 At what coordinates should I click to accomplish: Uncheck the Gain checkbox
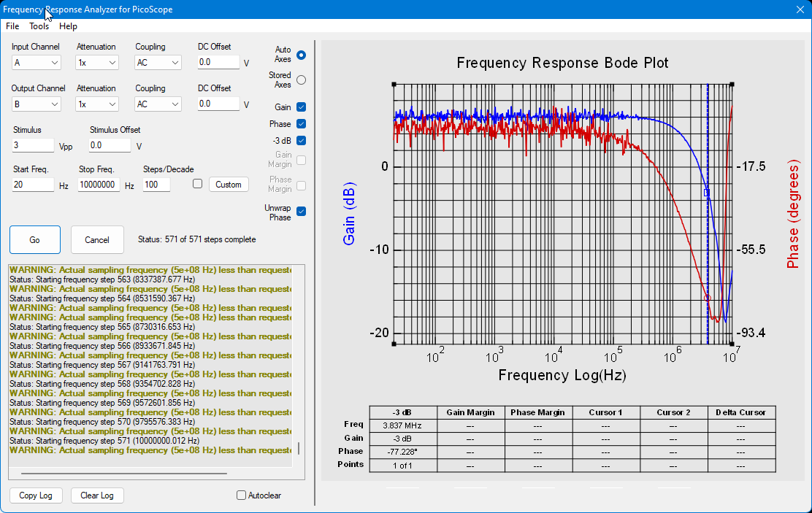pos(302,107)
